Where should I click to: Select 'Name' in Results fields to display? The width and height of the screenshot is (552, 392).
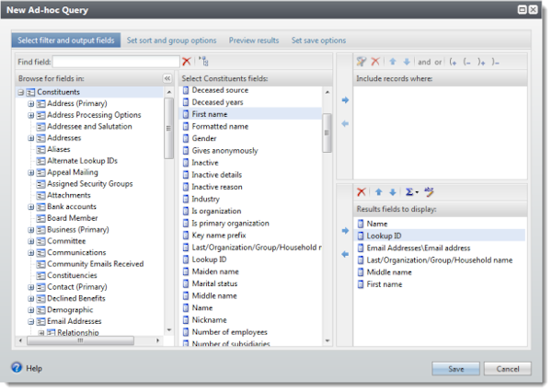tap(376, 224)
